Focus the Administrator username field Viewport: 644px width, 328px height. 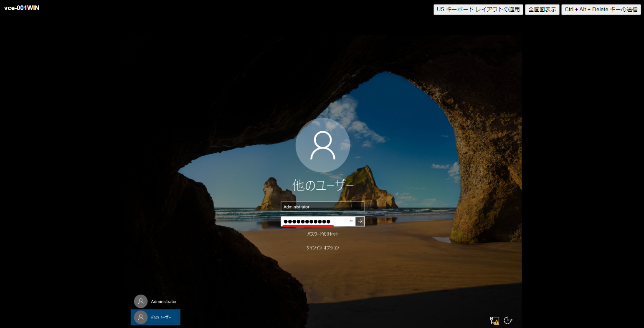pyautogui.click(x=323, y=207)
